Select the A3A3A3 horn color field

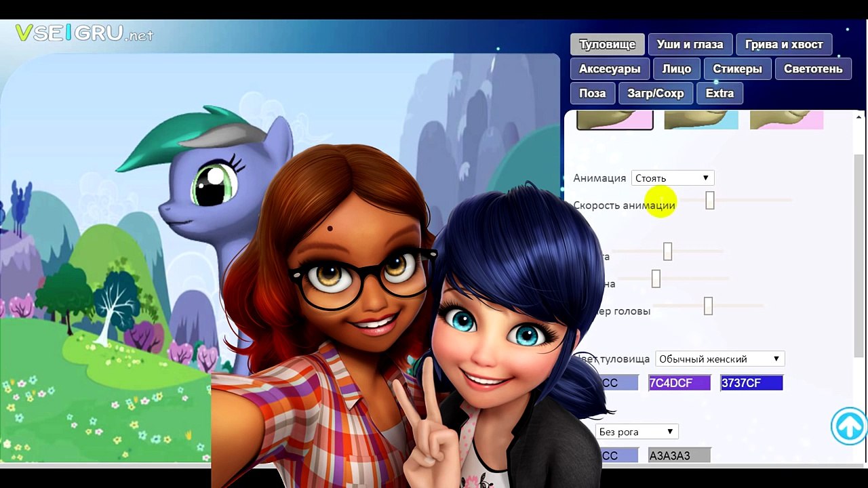(679, 455)
